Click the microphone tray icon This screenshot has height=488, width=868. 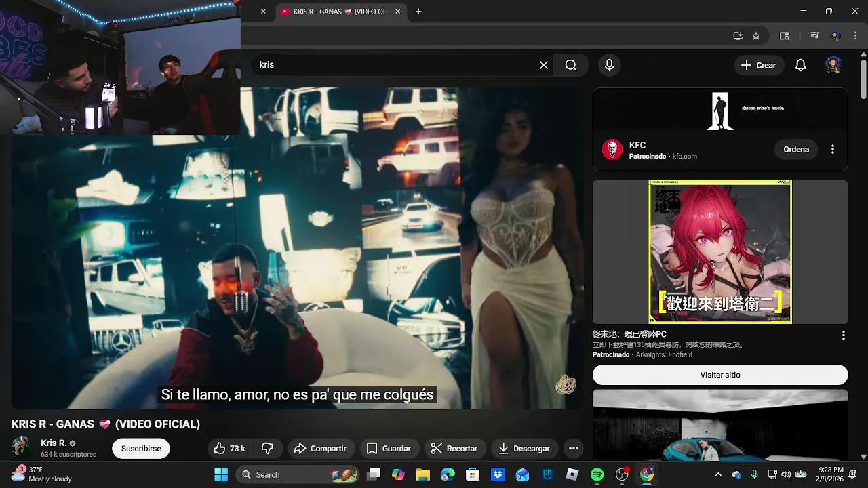click(x=755, y=474)
